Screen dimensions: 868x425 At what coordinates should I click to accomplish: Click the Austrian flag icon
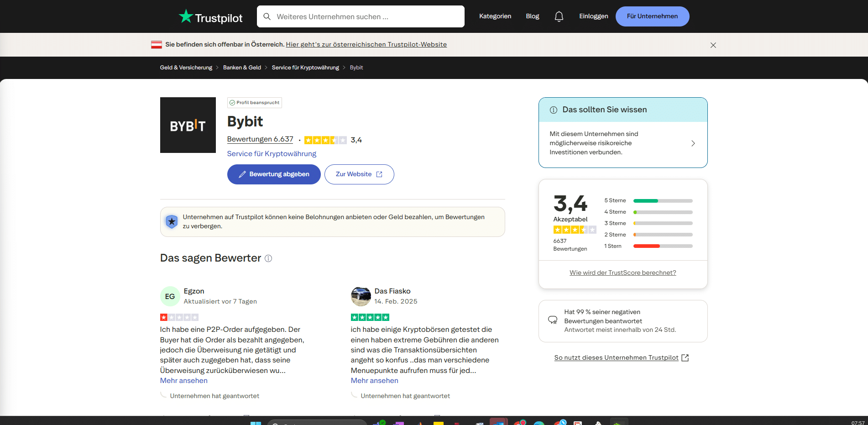click(157, 45)
